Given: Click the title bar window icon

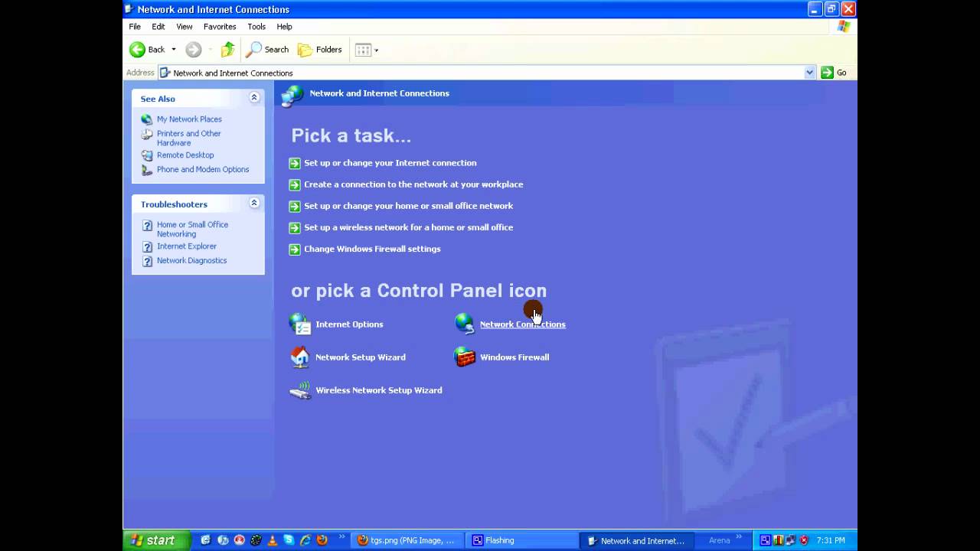Looking at the screenshot, I should coord(130,9).
